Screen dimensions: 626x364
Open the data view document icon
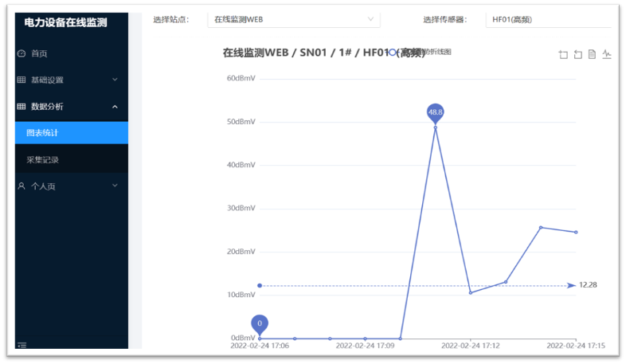pos(592,54)
